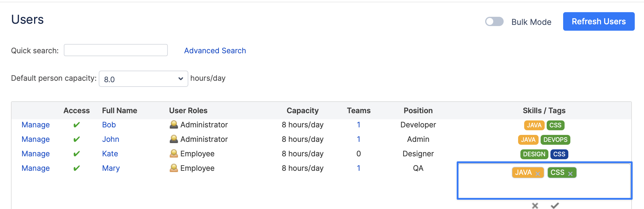Click the Refresh Users button
This screenshot has height=209, width=644.
598,21
